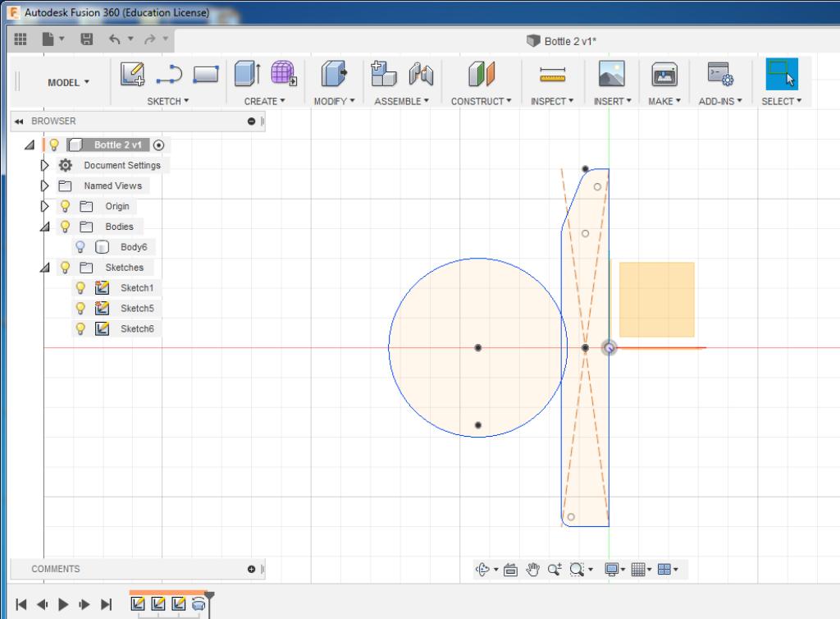Expand the Named Views folder
This screenshot has height=619, width=840.
45,186
